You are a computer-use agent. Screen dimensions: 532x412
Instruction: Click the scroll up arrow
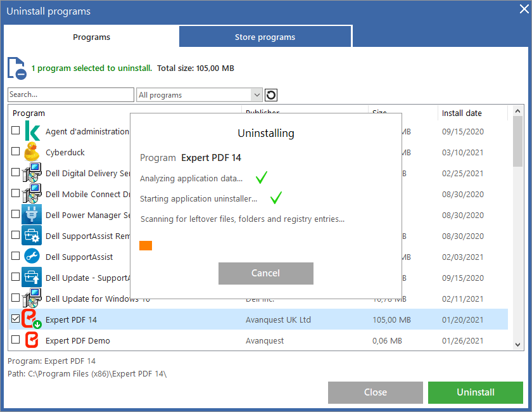coord(518,111)
